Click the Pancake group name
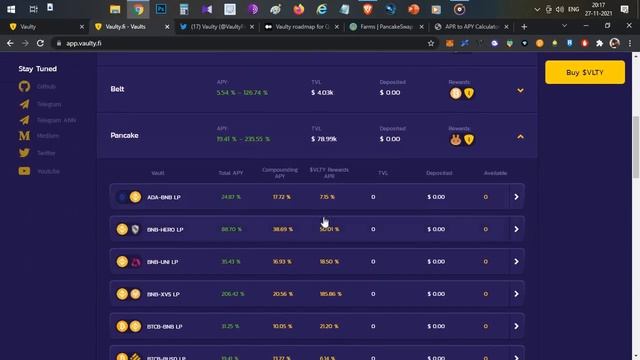The image size is (640, 360). pos(124,135)
